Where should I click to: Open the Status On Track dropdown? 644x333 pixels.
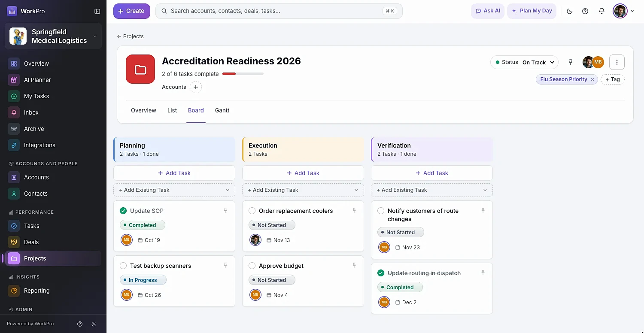[x=524, y=62]
